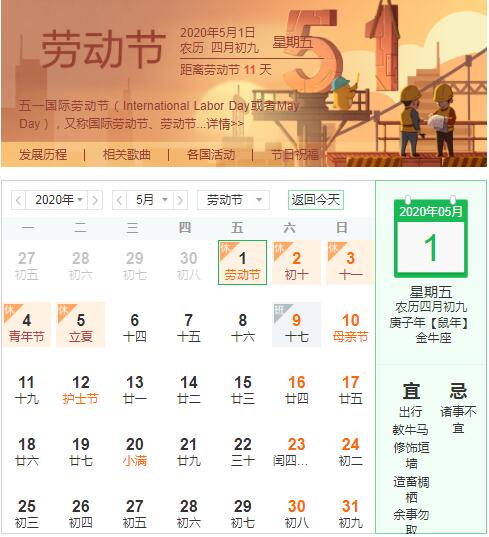This screenshot has width=489, height=537.
Task: Select May 15 廿三 date cell
Action: (242, 387)
